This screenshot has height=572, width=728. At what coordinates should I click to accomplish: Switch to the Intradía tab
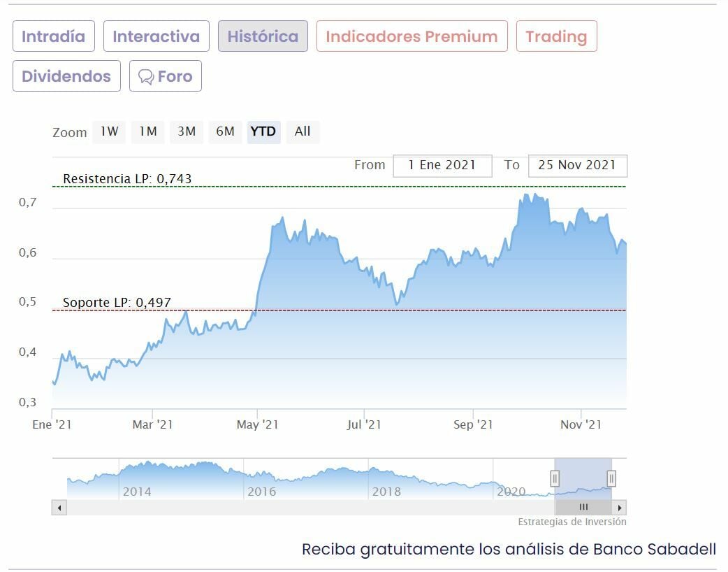[x=53, y=36]
